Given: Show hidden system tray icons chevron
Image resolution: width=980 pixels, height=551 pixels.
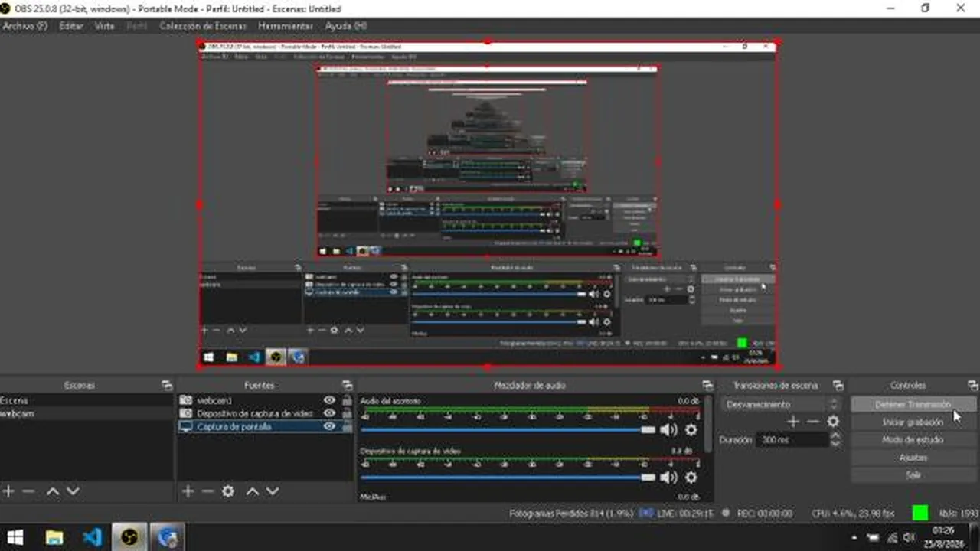Looking at the screenshot, I should coord(854,537).
